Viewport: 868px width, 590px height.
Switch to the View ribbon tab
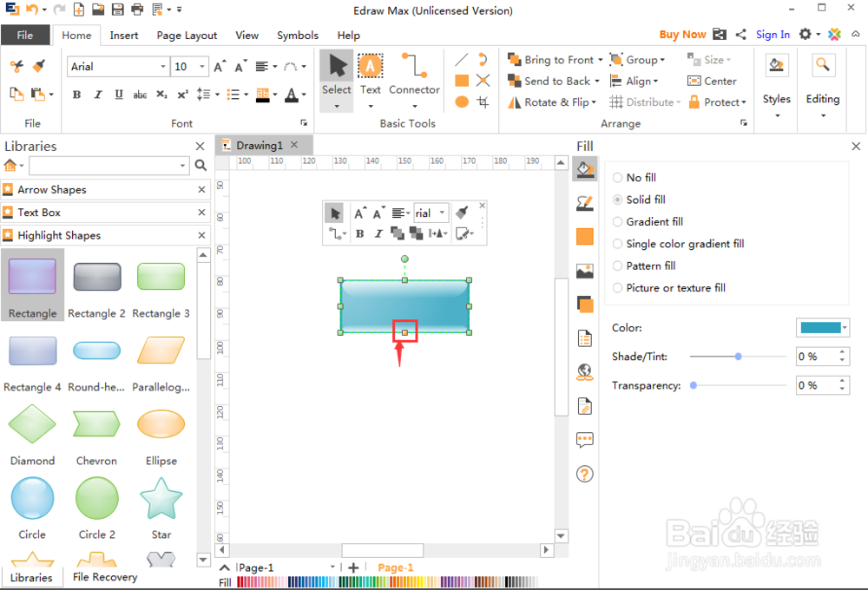[x=247, y=36]
